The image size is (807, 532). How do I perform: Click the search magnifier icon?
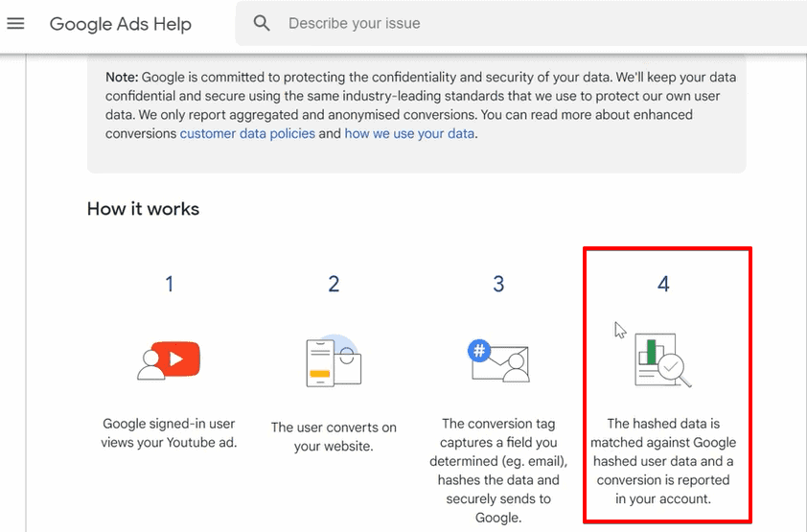tap(262, 23)
